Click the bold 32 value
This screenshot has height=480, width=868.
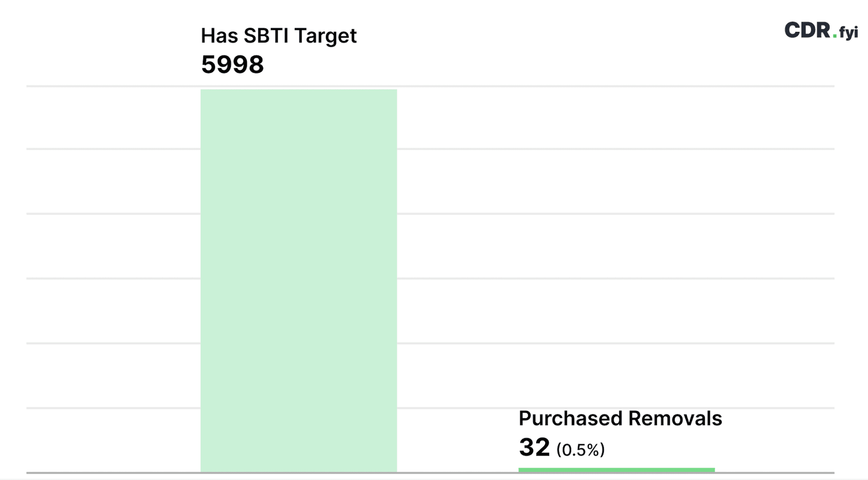(534, 447)
